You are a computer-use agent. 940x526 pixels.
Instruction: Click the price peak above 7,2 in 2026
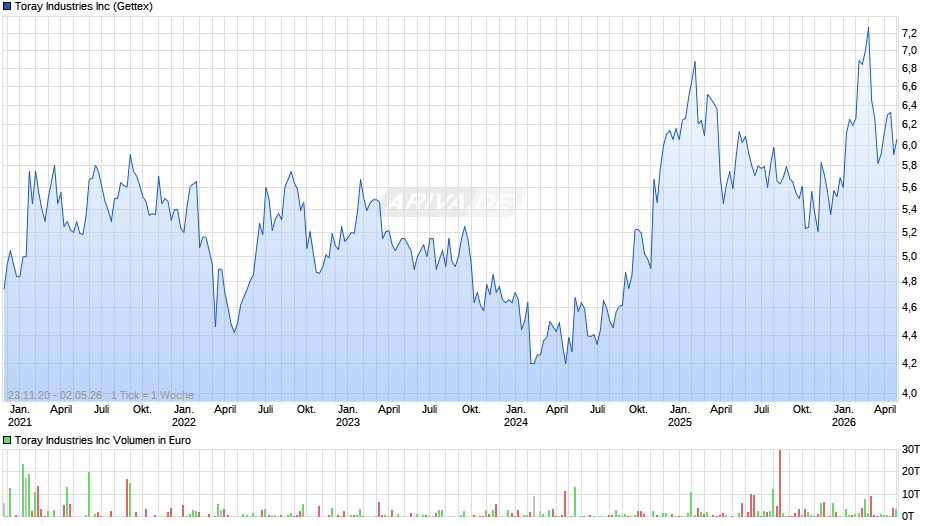coord(868,28)
